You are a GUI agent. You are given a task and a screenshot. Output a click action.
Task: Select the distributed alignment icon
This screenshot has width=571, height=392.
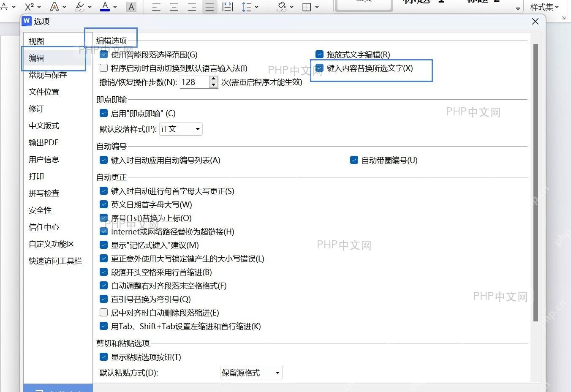228,7
